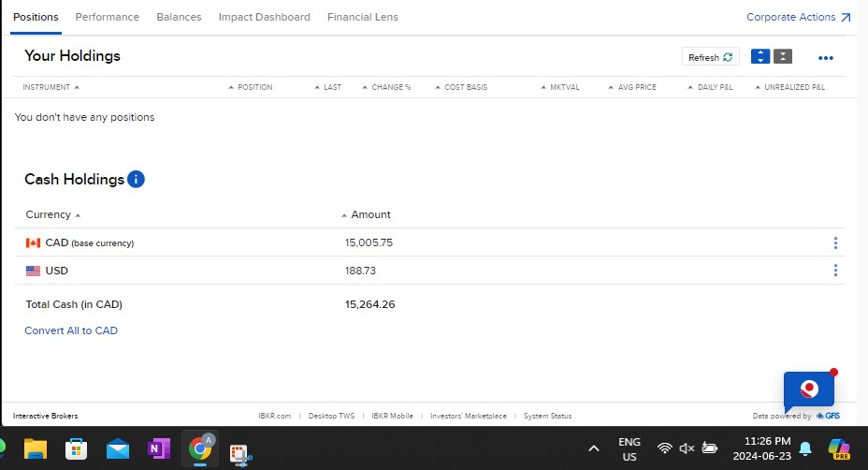Open OneNote from the taskbar

[x=158, y=449]
